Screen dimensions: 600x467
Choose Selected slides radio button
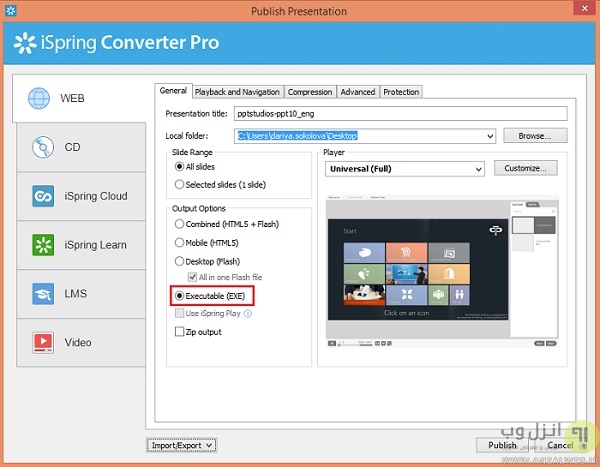(180, 184)
